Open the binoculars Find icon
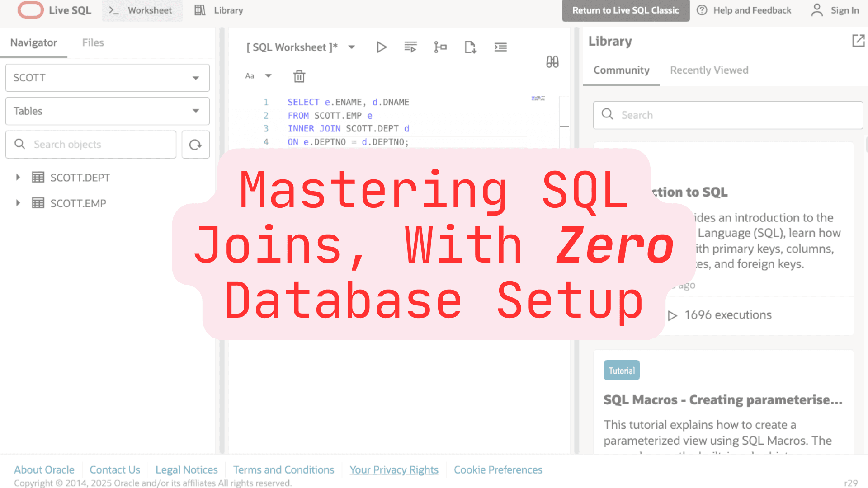Image resolution: width=868 pixels, height=488 pixels. tap(552, 62)
